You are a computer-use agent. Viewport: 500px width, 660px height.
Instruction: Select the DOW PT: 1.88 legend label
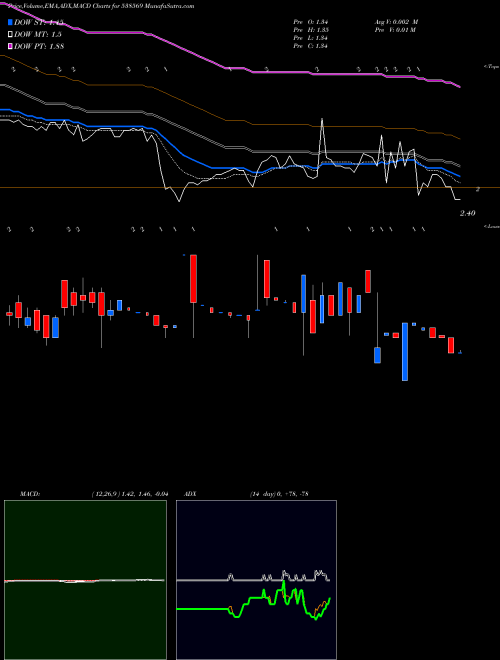[x=39, y=46]
